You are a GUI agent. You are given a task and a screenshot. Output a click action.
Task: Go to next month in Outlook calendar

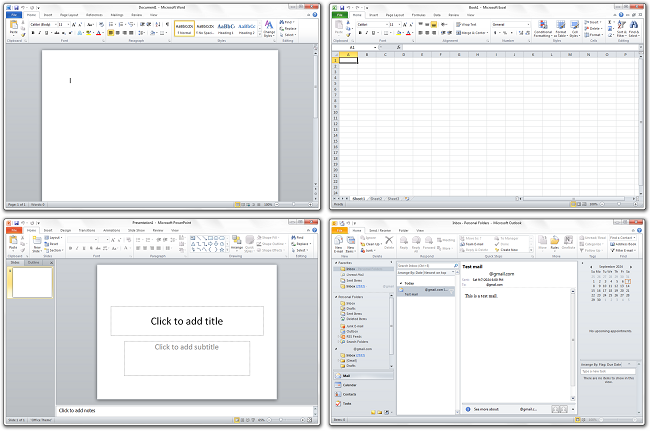click(x=631, y=267)
